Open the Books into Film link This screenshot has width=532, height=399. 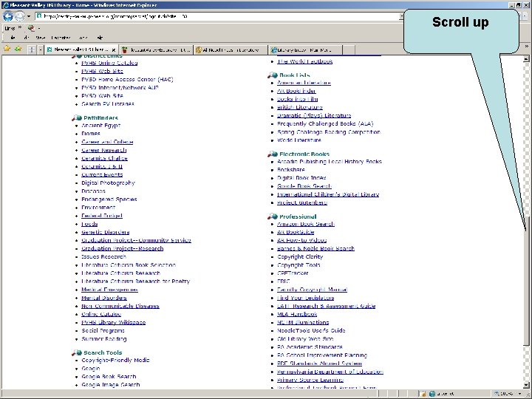point(297,99)
